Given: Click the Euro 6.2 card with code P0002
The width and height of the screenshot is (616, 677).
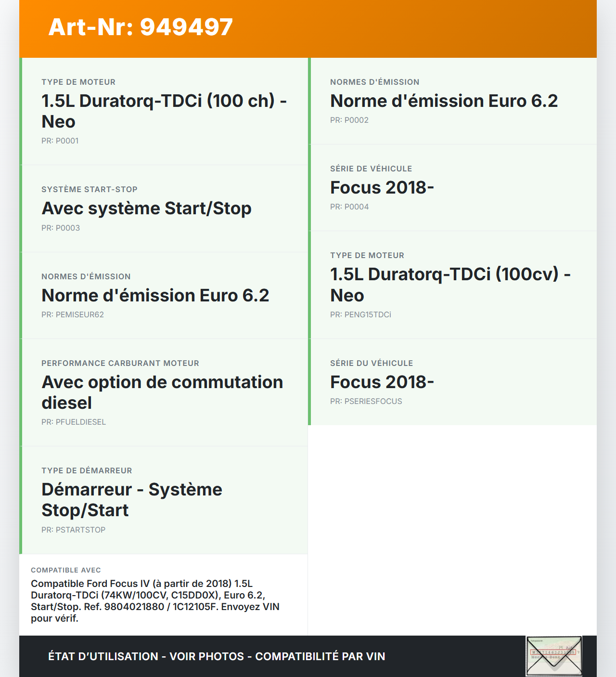Looking at the screenshot, I should [444, 101].
